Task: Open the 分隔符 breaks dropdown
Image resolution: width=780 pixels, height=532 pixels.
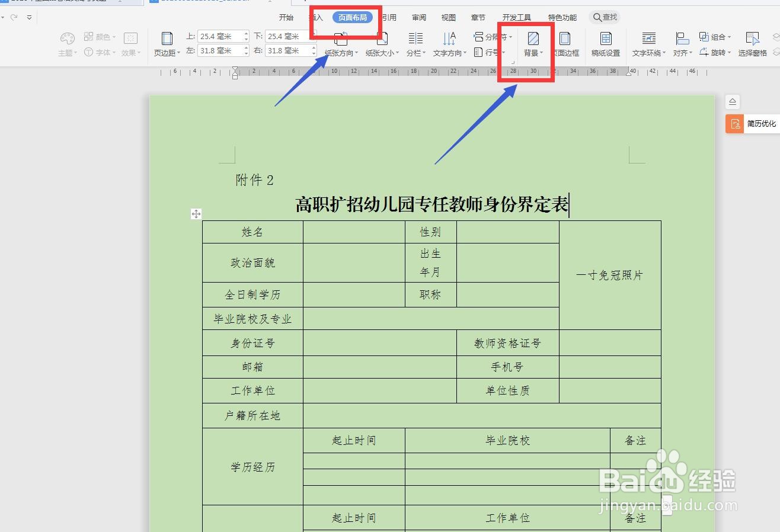Action: (x=493, y=37)
